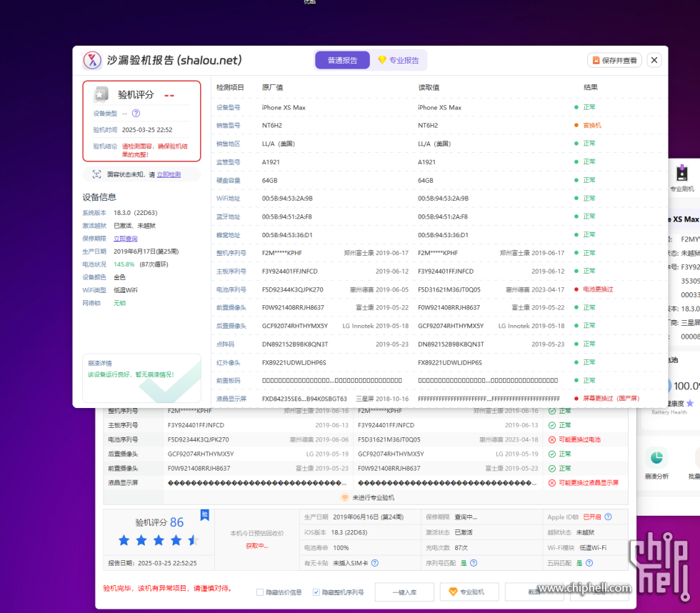Toggle the 隐藏估价信息 checkbox
This screenshot has height=613, width=700.
(x=260, y=592)
